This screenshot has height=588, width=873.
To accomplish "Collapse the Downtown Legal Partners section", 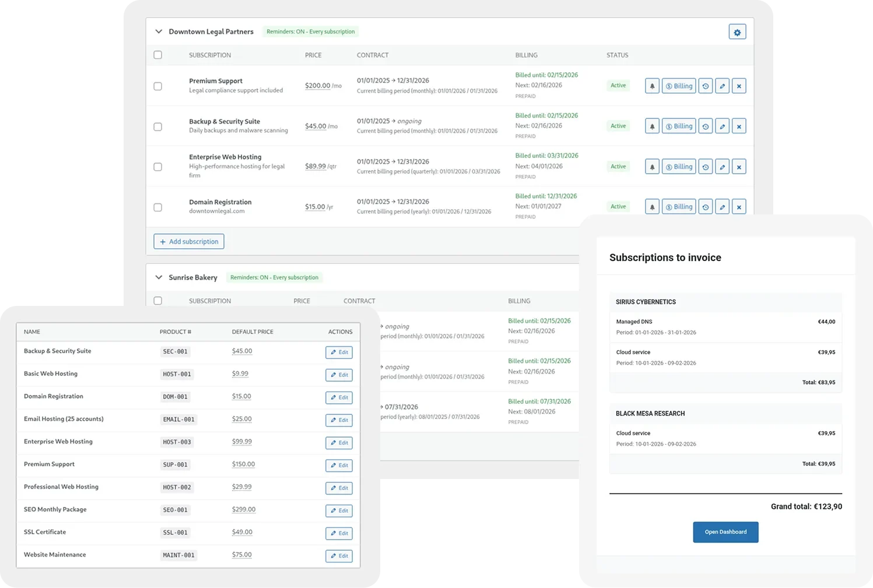I will coord(159,31).
